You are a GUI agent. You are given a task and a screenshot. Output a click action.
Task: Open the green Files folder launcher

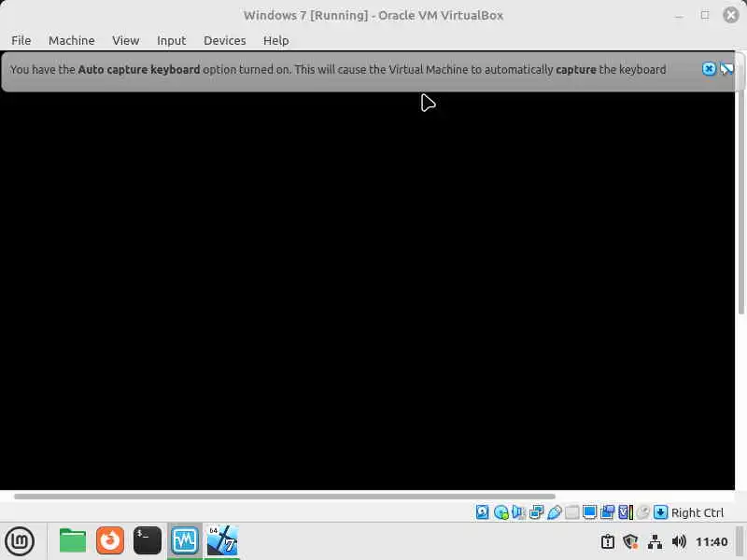pos(73,541)
